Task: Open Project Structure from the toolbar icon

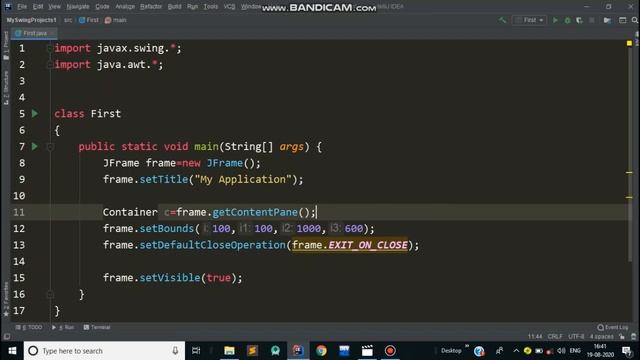Action: (607, 20)
